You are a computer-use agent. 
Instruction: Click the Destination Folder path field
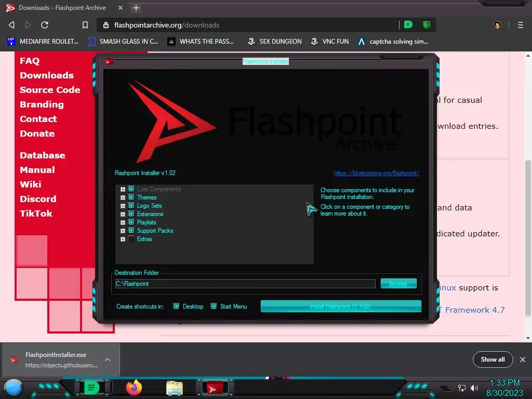245,284
